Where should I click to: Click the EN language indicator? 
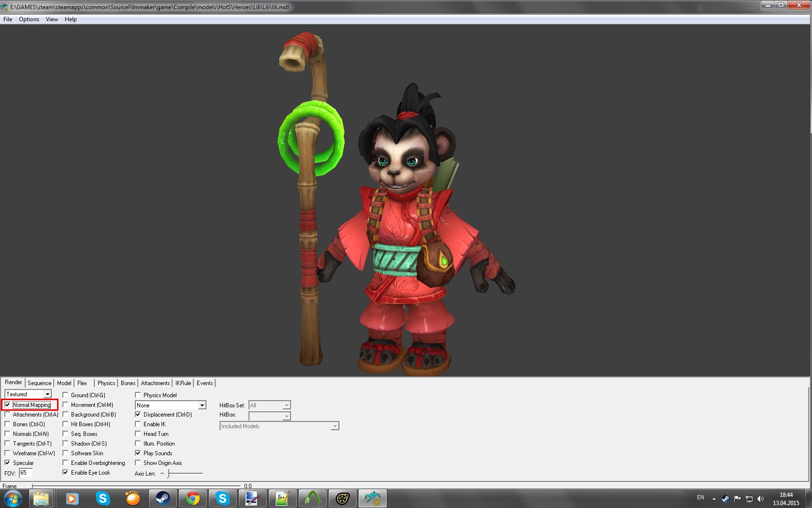pyautogui.click(x=700, y=498)
